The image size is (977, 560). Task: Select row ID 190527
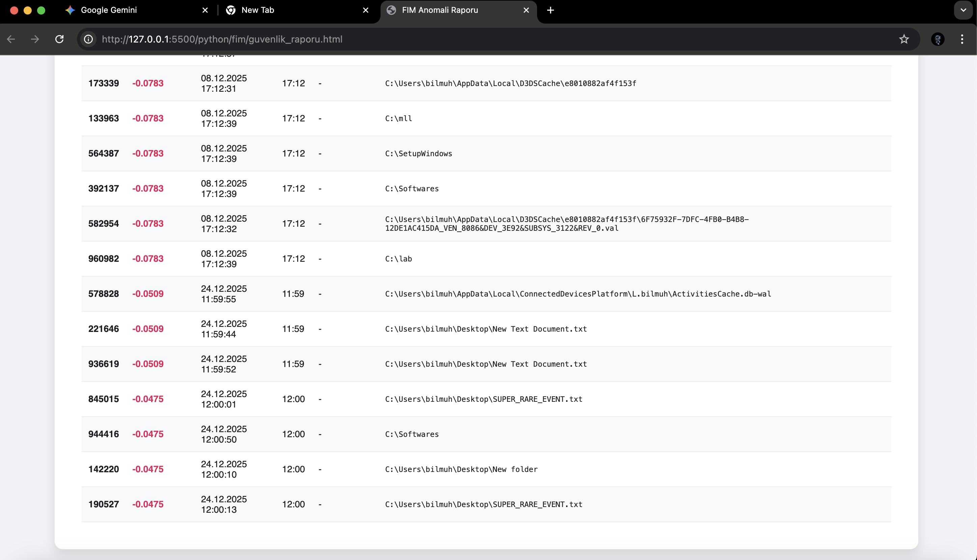click(104, 504)
